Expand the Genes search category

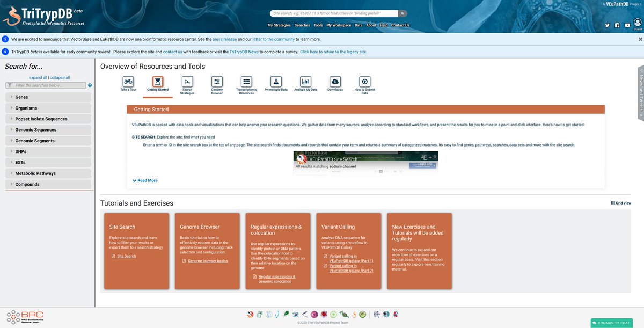[x=48, y=97]
